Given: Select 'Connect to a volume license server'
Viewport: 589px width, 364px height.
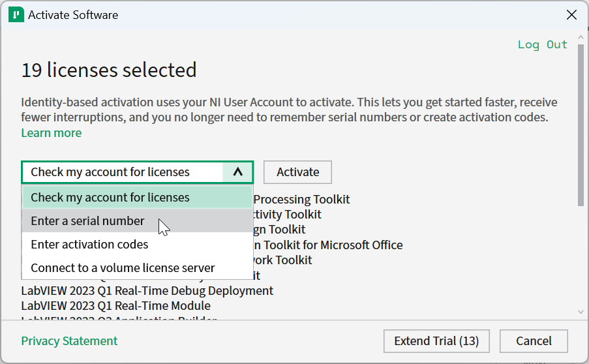Looking at the screenshot, I should pos(137,268).
